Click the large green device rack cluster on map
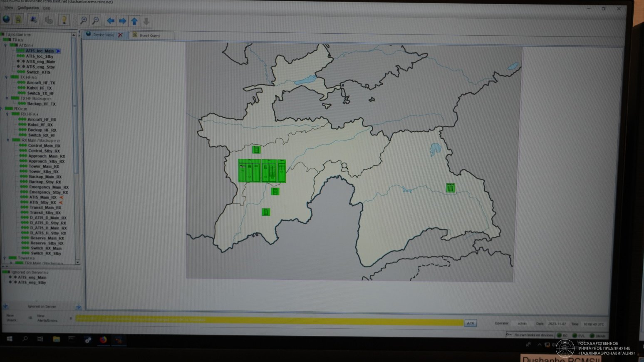Screen dimensions: 644x362 click(x=262, y=171)
